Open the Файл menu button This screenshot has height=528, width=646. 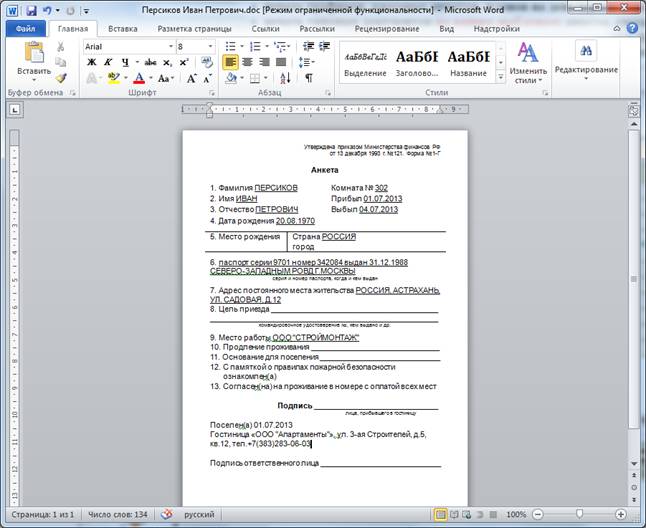27,29
